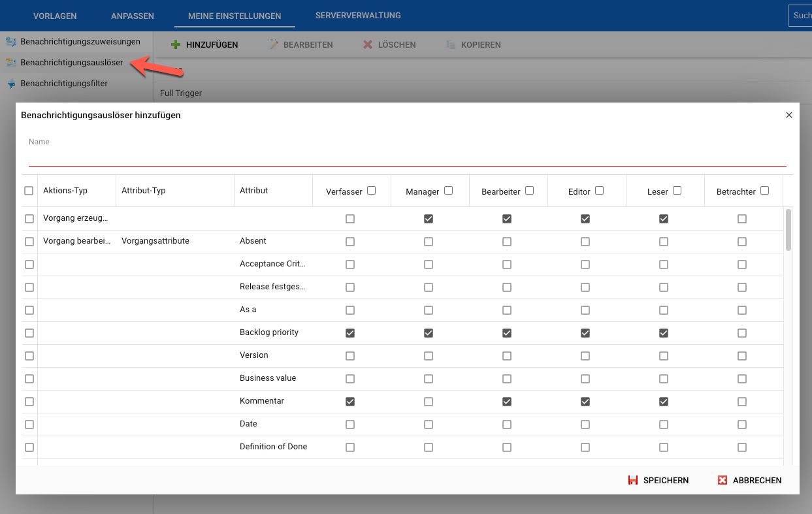Close the dialog with the X button
The height and width of the screenshot is (514, 812).
pos(788,115)
